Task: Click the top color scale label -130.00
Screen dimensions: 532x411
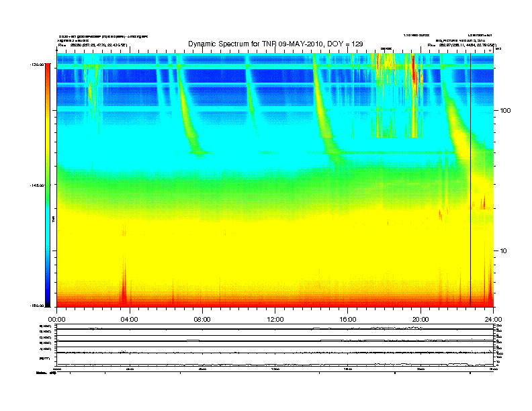Action: click(x=37, y=64)
